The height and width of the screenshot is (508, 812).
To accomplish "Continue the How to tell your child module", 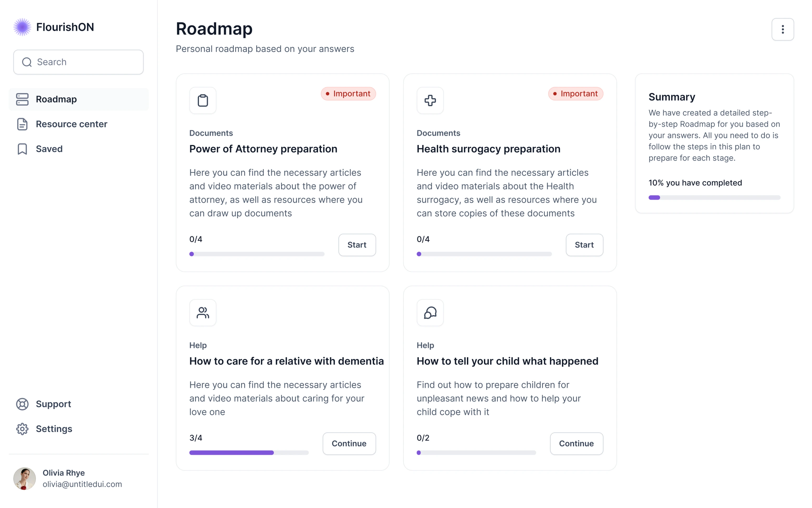I will click(576, 444).
